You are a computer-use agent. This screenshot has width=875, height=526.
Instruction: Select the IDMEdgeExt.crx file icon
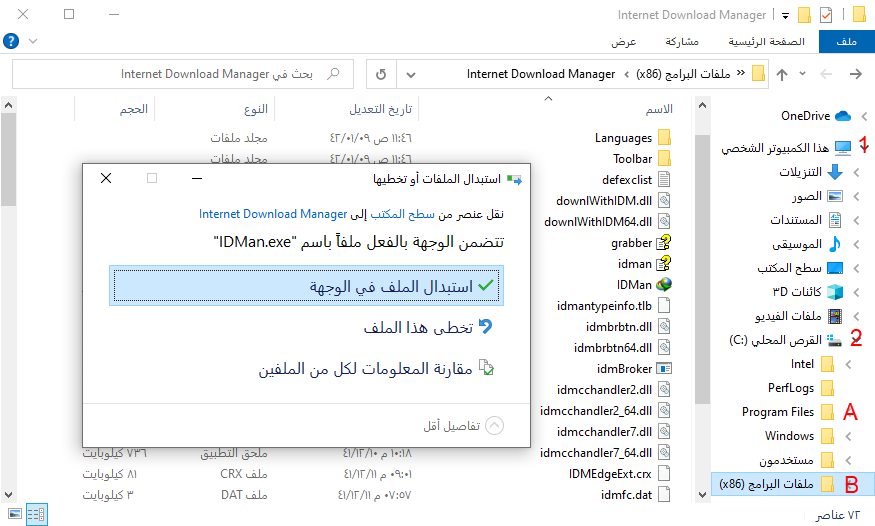[664, 474]
